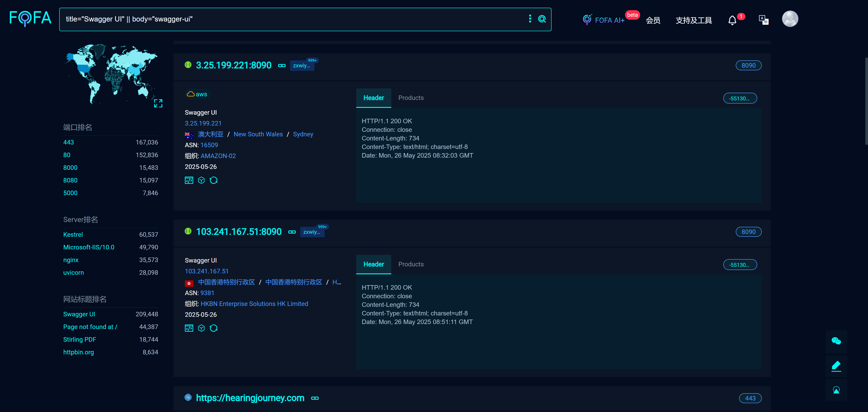Click the world map thumbnail
The height and width of the screenshot is (412, 868).
click(111, 73)
